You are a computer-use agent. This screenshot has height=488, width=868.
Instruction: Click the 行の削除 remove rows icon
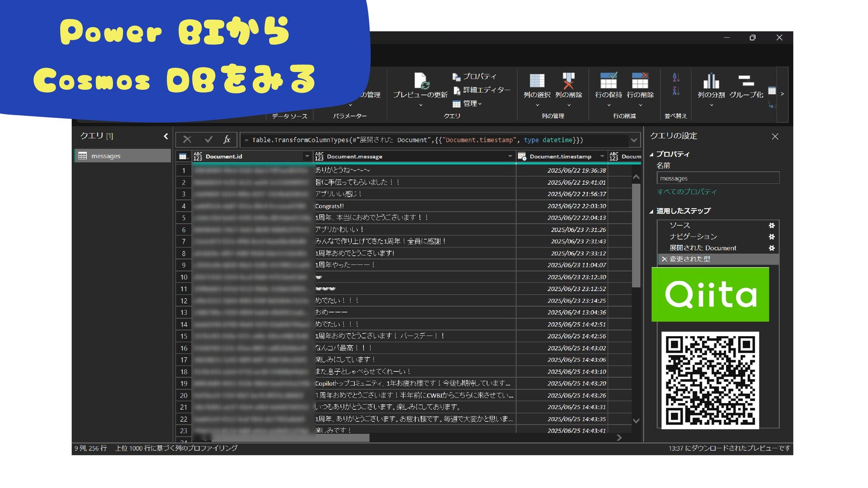640,81
